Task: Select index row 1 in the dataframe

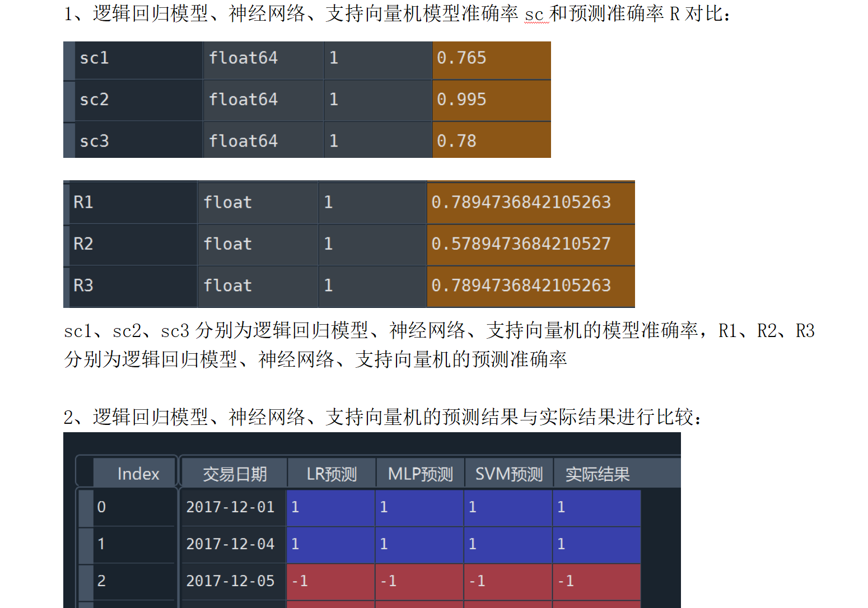Action: point(134,544)
